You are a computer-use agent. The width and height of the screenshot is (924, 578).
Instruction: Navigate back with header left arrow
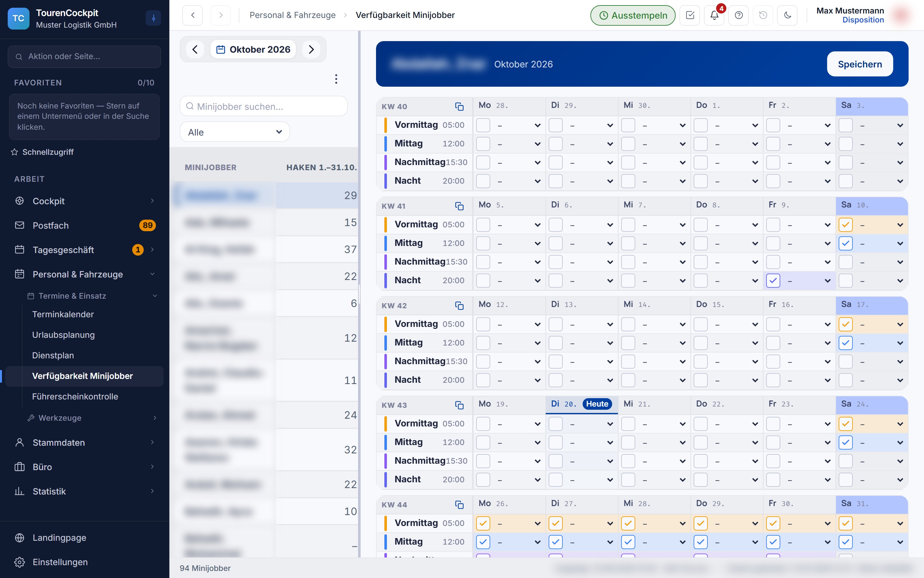(193, 15)
